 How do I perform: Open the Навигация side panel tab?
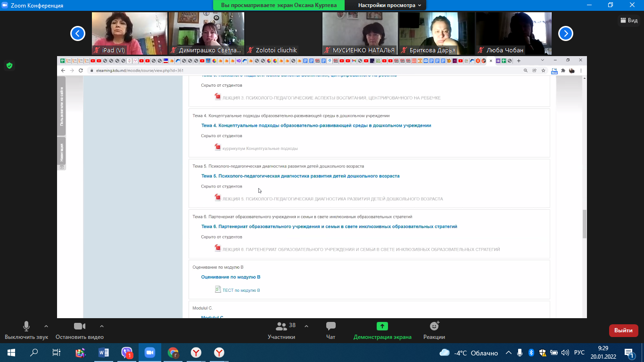[x=61, y=152]
